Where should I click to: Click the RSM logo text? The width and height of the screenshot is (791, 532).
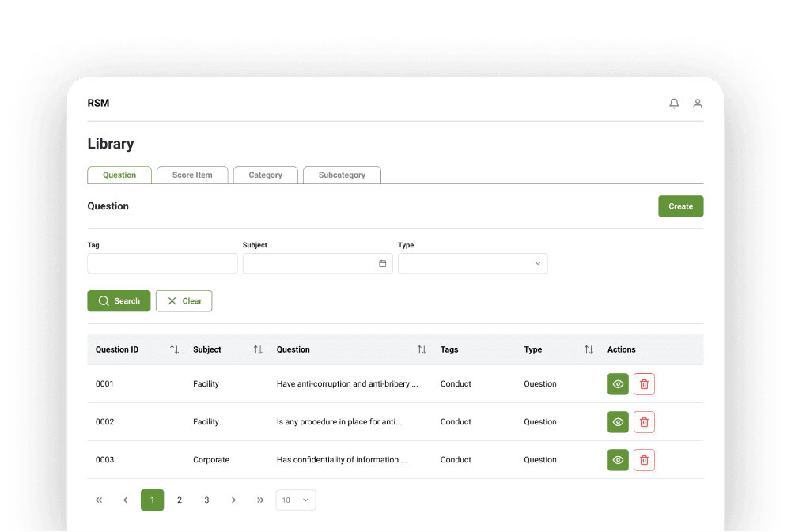98,103
